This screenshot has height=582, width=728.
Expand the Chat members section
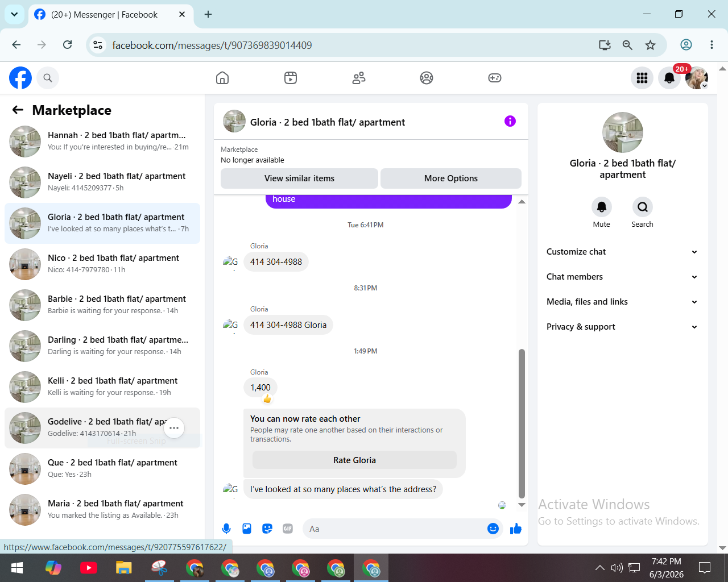(x=622, y=277)
